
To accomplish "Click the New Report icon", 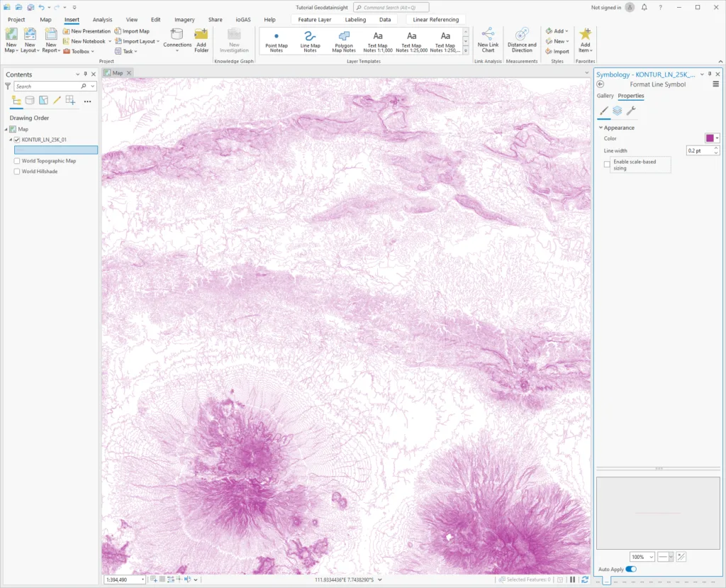I will pos(51,35).
